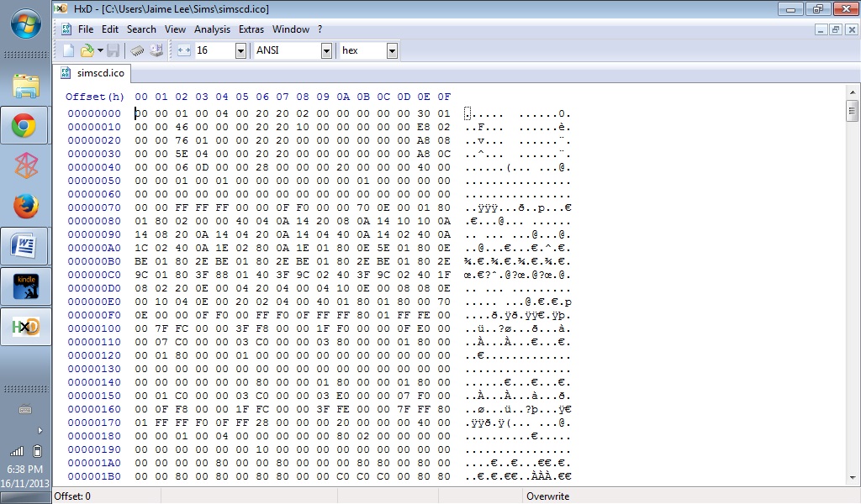Screen dimensions: 861x504
Task: Click the bytes per row field showing 16
Action: click(x=214, y=50)
